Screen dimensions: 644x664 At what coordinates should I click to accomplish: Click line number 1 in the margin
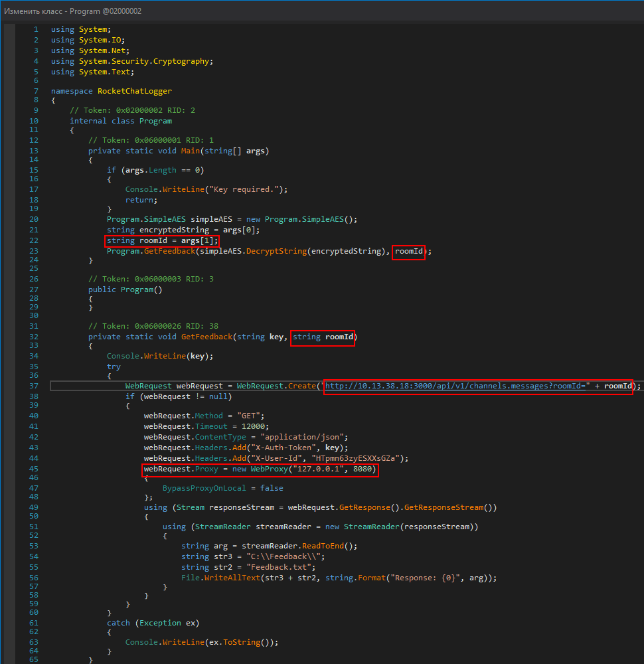(35, 29)
